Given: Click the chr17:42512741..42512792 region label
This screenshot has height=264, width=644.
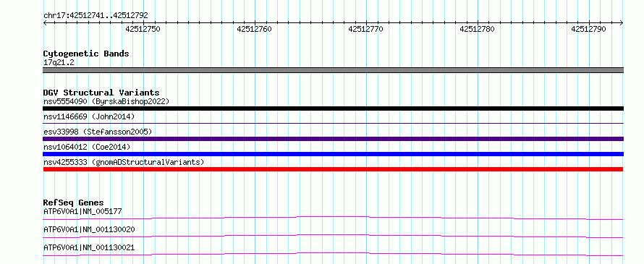Looking at the screenshot, I should click(96, 16).
